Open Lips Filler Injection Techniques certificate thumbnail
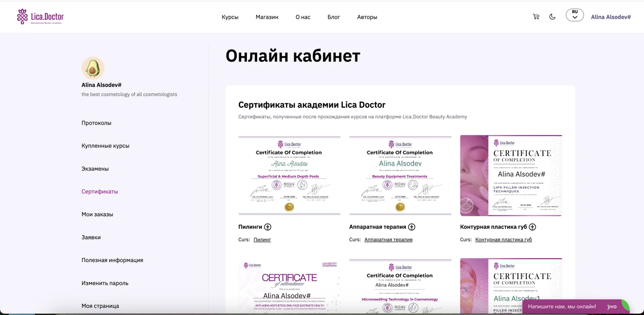644x315 pixels. coord(511,176)
